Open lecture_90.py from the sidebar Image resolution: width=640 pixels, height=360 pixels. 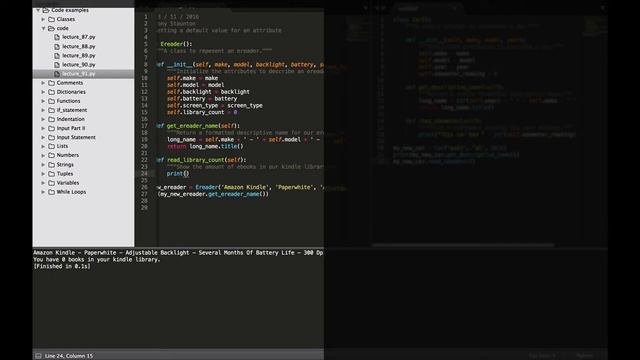(x=79, y=64)
